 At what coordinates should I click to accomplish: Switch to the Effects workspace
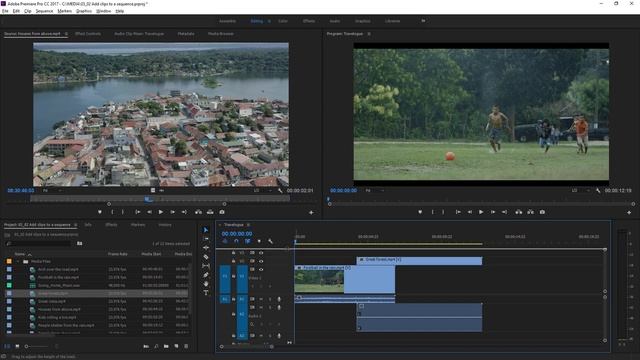pos(309,21)
